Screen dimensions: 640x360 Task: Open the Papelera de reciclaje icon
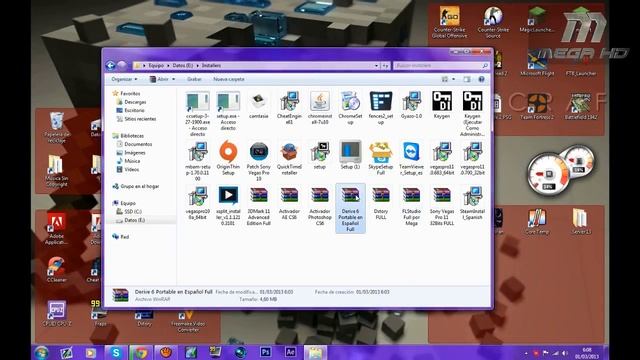click(x=57, y=127)
